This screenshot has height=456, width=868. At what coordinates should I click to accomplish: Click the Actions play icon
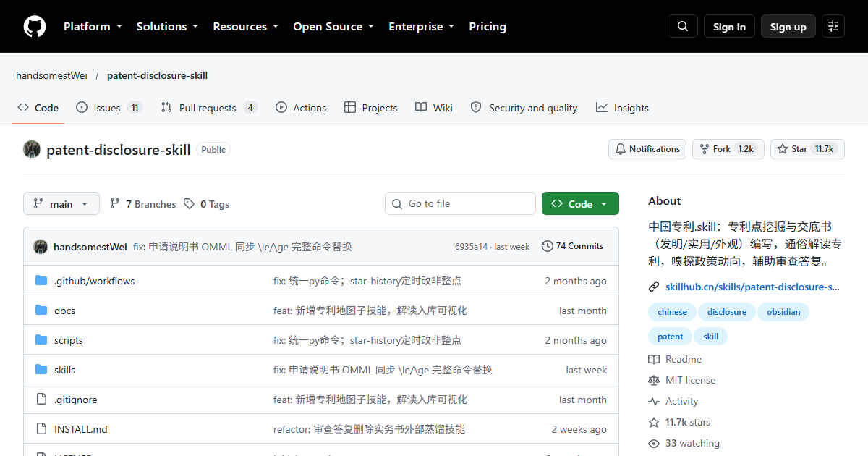click(x=281, y=107)
